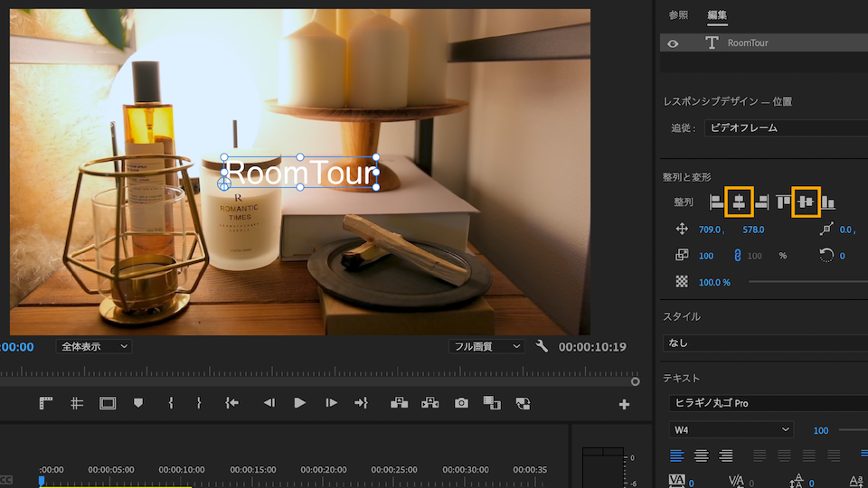The image size is (868, 488).
Task: Toggle the scale proportion lock link icon
Action: (737, 256)
